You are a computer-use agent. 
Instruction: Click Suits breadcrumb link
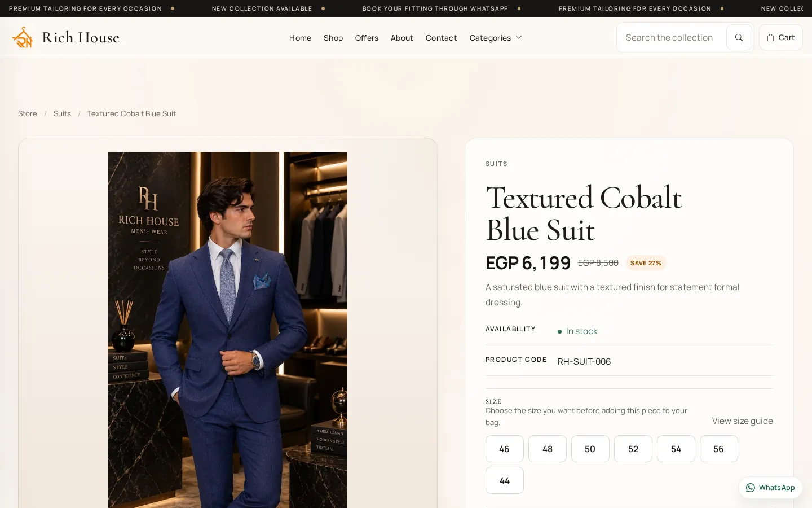(62, 113)
